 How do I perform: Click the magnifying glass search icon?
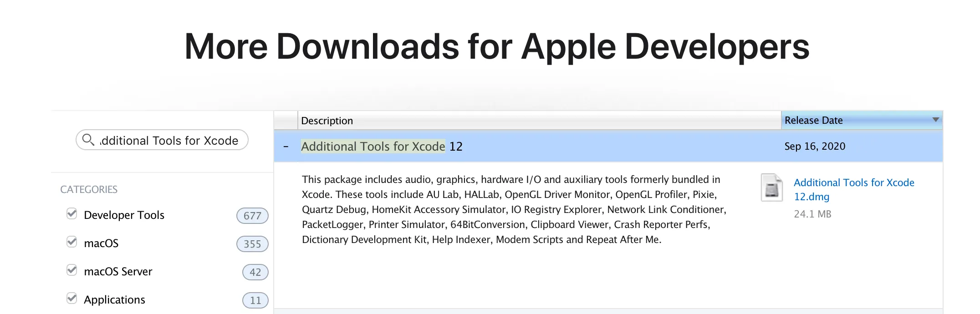(88, 140)
